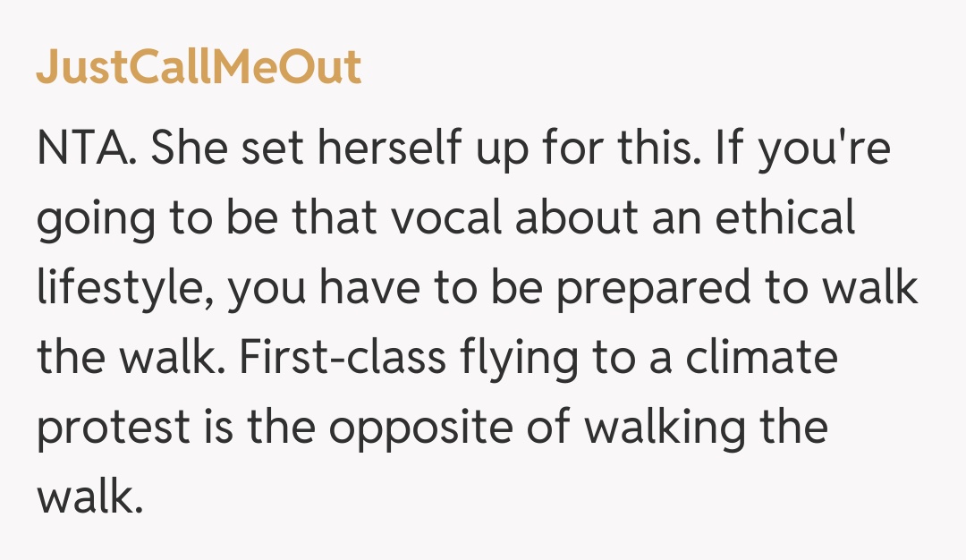The width and height of the screenshot is (966, 560).
Task: Click the word "you're" in the first line
Action: [824, 150]
